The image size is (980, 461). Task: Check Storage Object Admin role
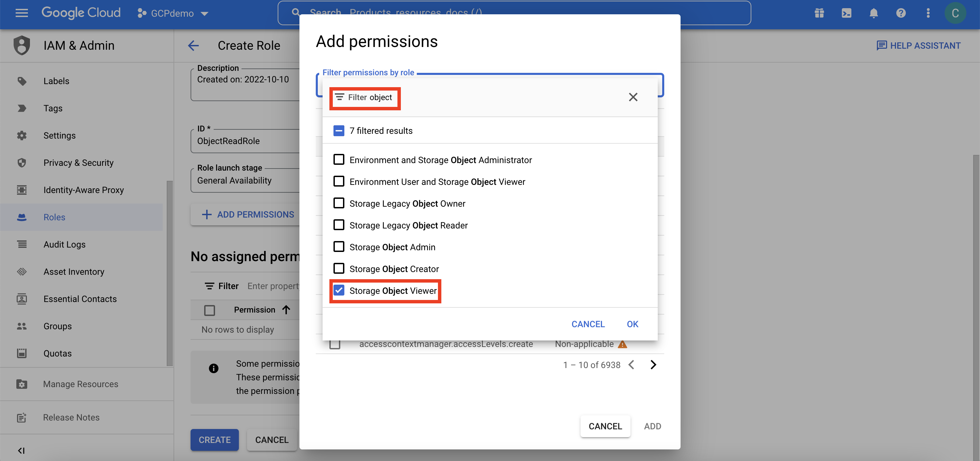[x=339, y=247]
